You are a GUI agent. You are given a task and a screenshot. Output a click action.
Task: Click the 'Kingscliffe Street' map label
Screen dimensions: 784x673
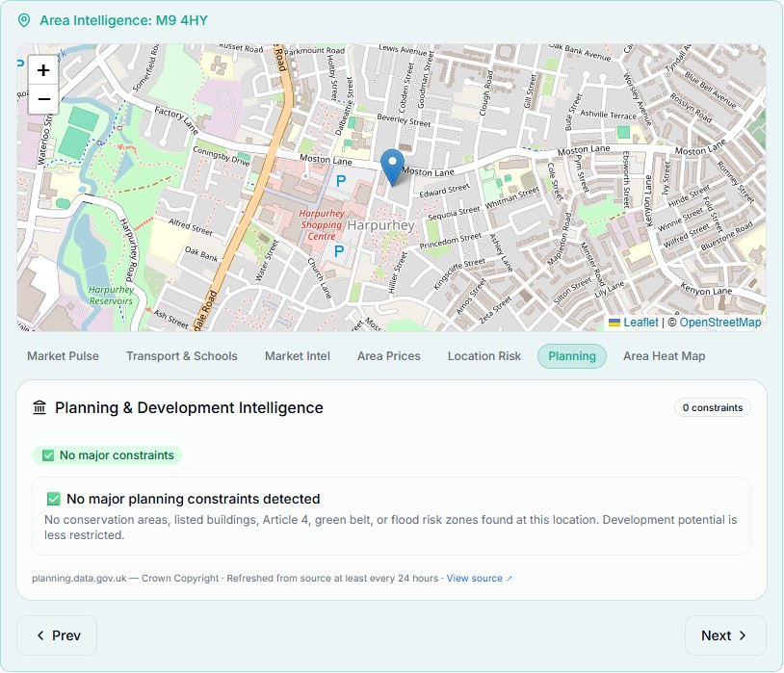coord(459,274)
